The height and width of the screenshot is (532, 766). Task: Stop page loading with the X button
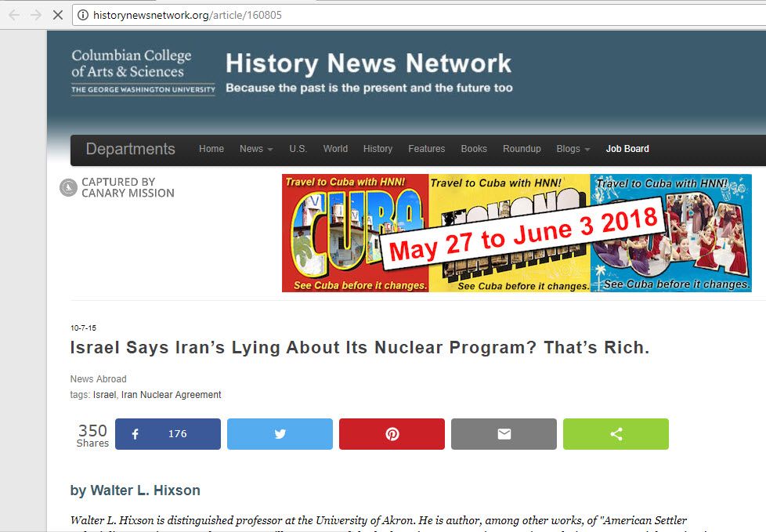[58, 15]
